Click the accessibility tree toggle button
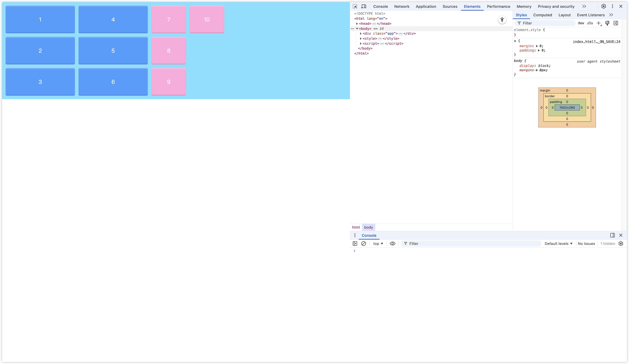This screenshot has height=364, width=629. (x=502, y=20)
